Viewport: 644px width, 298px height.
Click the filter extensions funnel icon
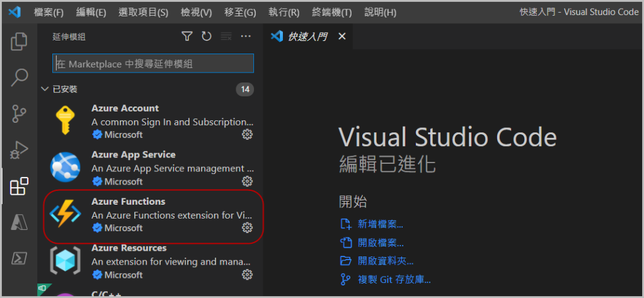[187, 37]
